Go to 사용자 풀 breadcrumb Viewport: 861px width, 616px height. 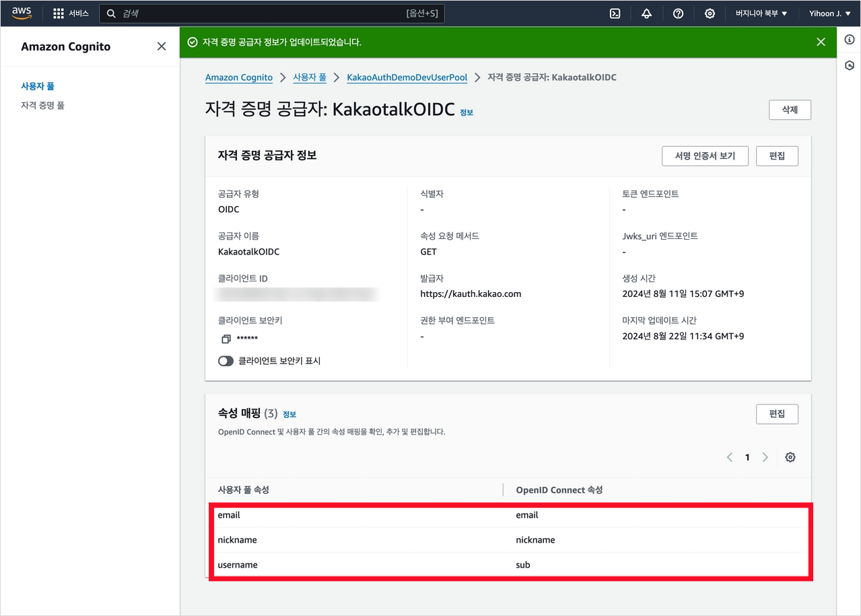point(310,77)
